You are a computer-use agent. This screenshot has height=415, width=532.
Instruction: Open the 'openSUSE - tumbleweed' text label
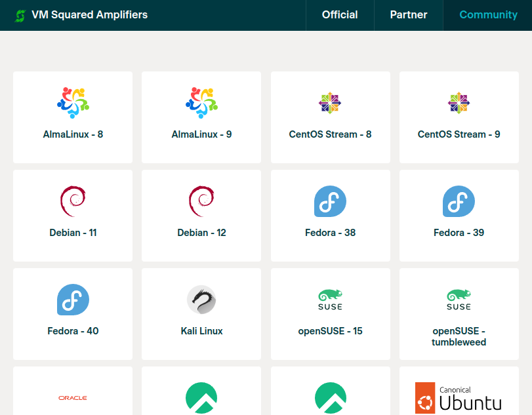click(x=459, y=336)
